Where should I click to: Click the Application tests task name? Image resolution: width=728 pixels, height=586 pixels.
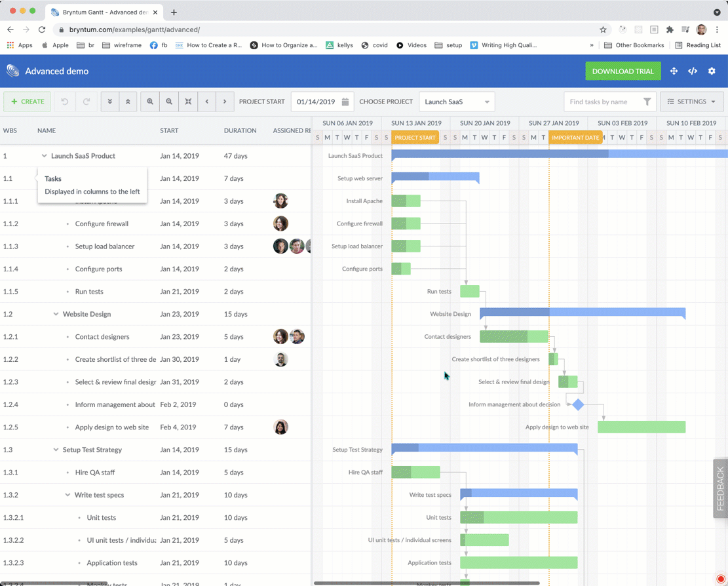point(112,563)
